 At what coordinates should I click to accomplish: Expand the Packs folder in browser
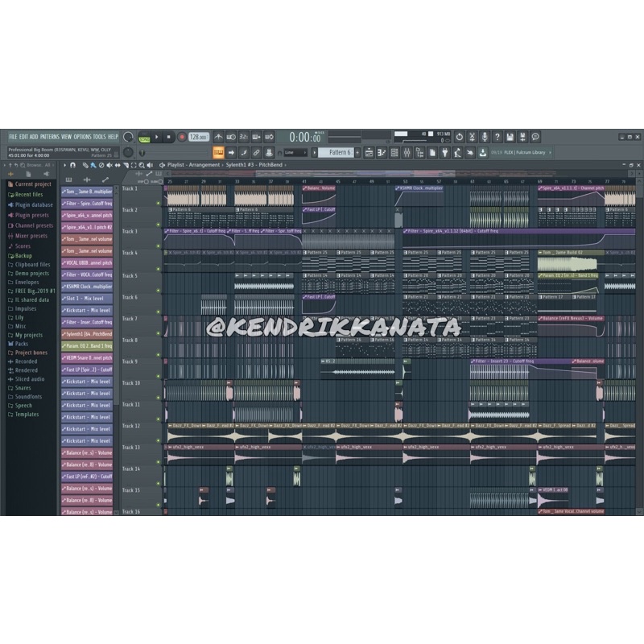pyautogui.click(x=22, y=344)
